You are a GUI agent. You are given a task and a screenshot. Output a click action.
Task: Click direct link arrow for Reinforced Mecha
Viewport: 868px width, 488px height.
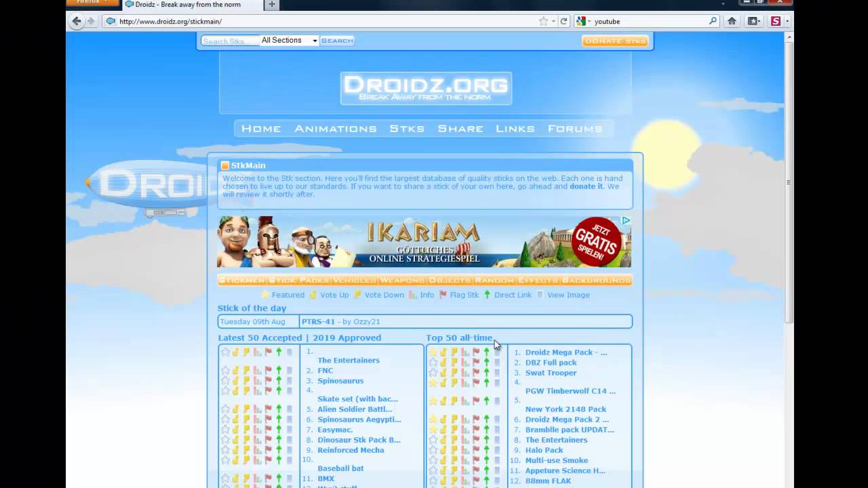pyautogui.click(x=278, y=449)
